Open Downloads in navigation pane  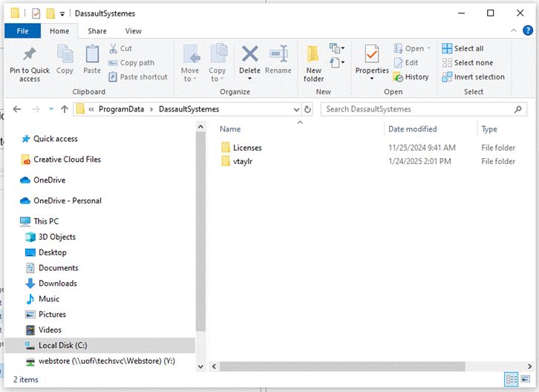tap(58, 284)
